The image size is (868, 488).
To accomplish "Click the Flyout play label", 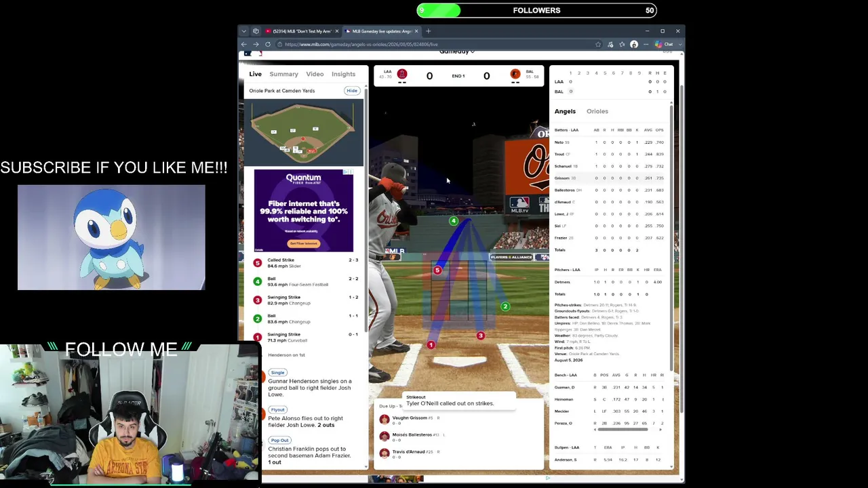I will 277,409.
